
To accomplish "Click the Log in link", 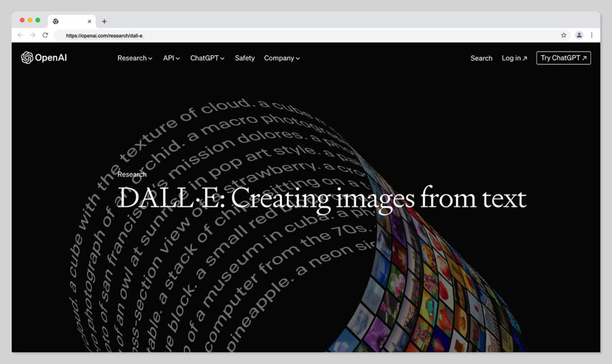I will point(514,58).
